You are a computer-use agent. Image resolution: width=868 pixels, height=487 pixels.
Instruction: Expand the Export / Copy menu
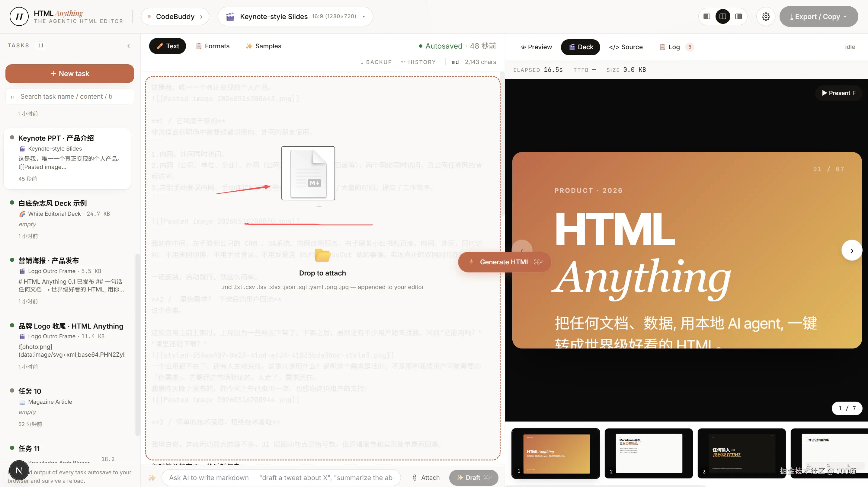(818, 17)
